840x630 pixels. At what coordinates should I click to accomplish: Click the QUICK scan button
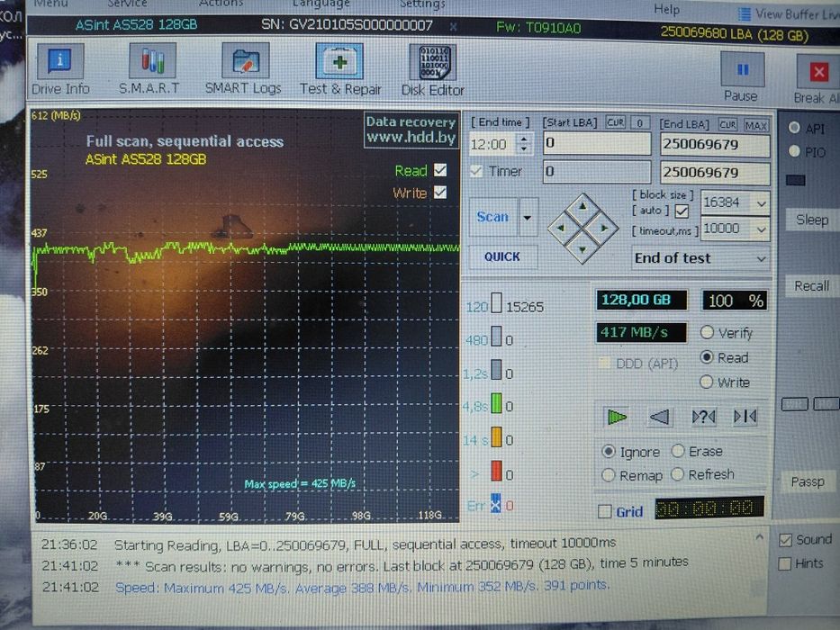502,256
